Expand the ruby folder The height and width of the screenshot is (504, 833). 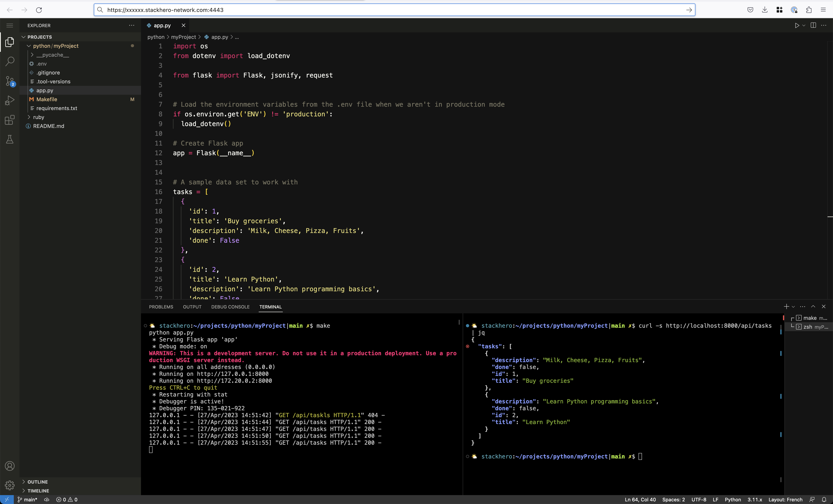click(38, 117)
